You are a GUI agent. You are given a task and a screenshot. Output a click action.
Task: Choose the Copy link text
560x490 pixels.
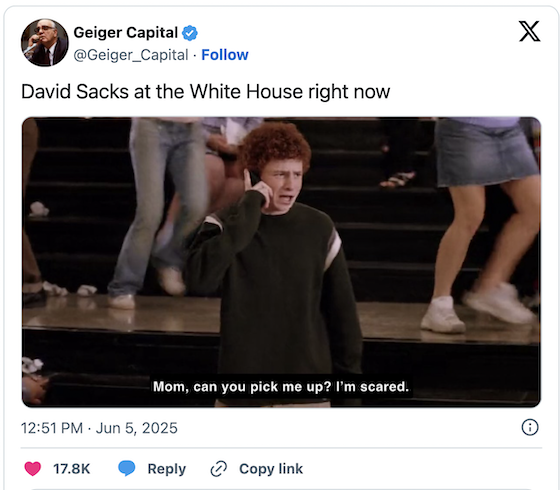point(271,469)
